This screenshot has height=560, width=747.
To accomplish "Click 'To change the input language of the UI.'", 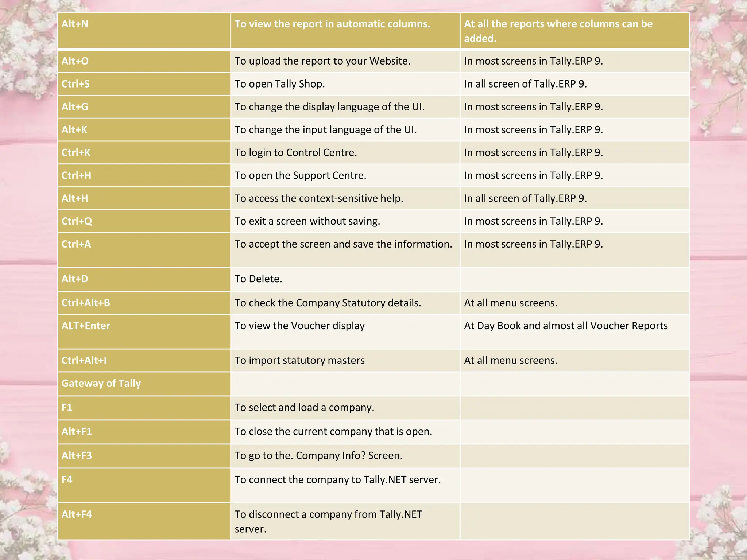I will [326, 130].
